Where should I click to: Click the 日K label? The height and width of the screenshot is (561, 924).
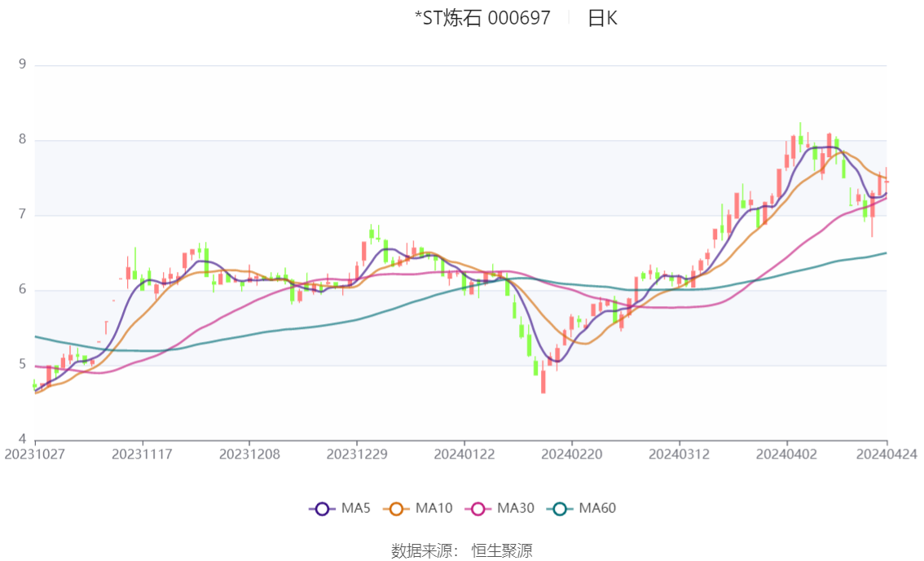(602, 18)
